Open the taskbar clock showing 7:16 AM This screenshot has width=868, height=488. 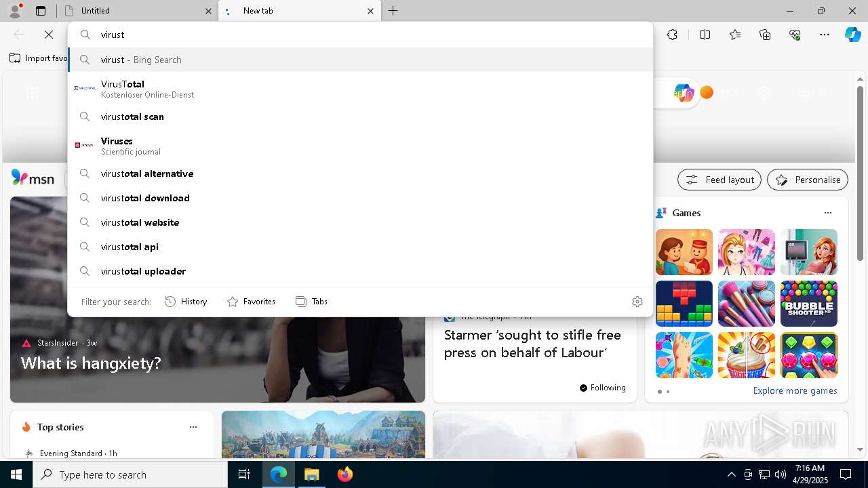810,474
